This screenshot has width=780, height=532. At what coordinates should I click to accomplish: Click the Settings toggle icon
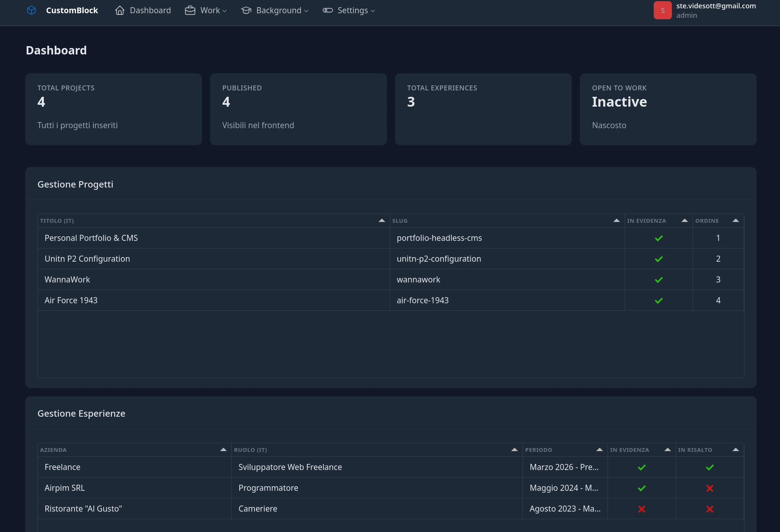point(327,10)
